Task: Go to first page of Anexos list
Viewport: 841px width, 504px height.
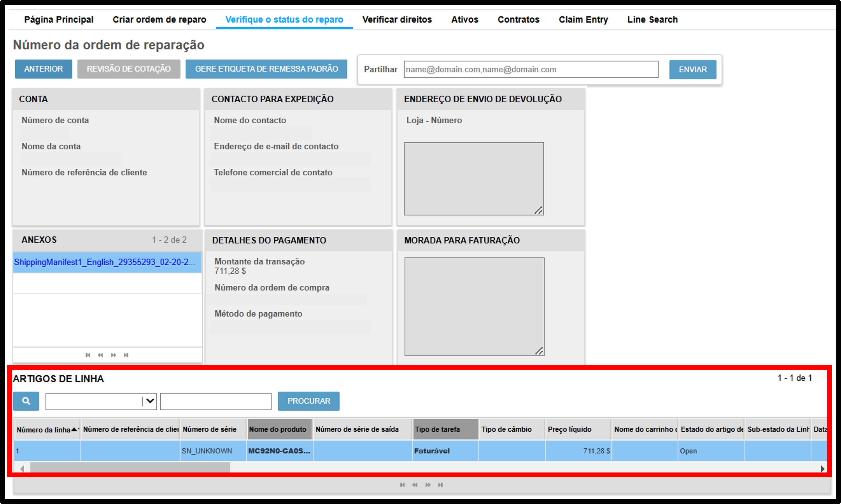Action: point(88,355)
